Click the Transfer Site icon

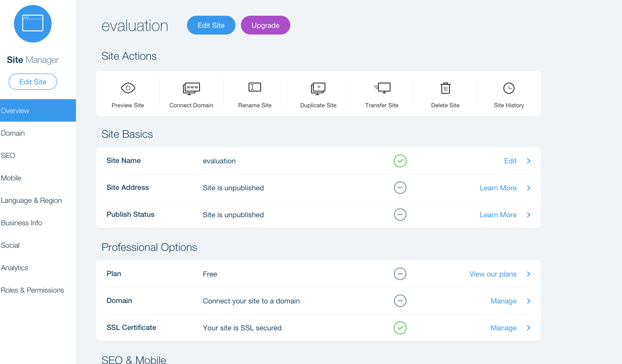[382, 88]
